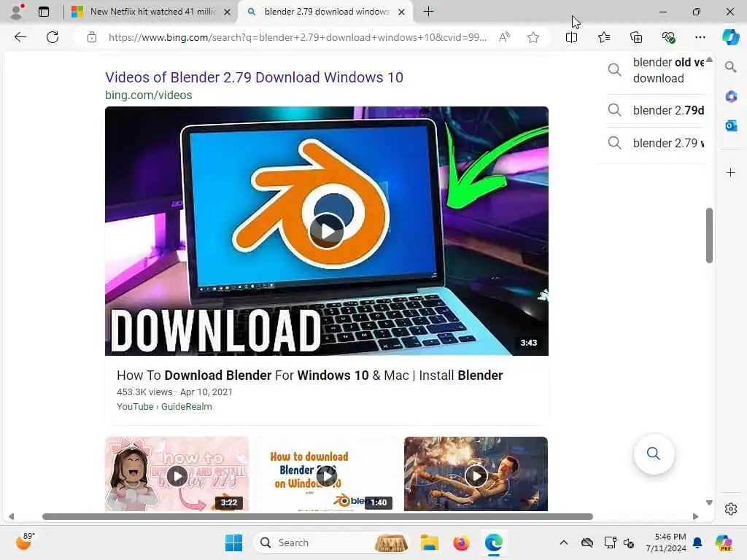
Task: Open the sidebar search icon
Action: coord(730,67)
